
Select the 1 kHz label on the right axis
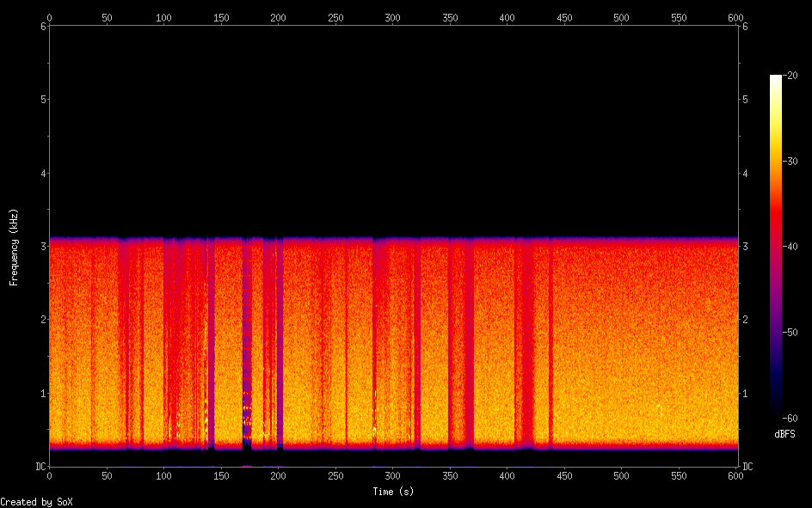pos(744,394)
